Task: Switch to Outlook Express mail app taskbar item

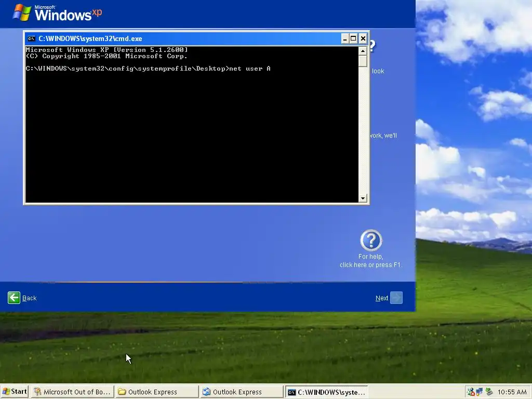Action: point(241,392)
